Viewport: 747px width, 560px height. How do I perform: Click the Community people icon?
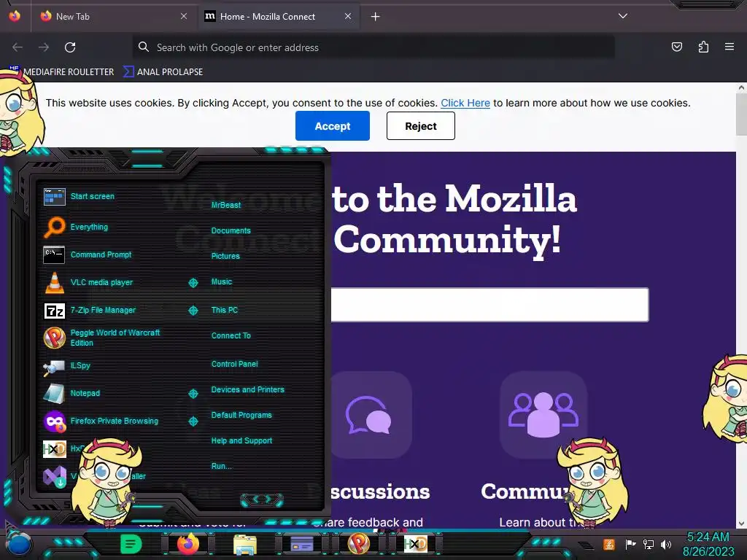click(543, 415)
